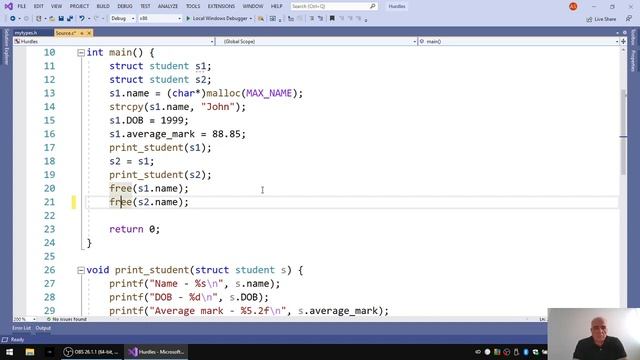This screenshot has height=360, width=640.
Task: Click the search magnifier icon
Action: (x=373, y=6)
